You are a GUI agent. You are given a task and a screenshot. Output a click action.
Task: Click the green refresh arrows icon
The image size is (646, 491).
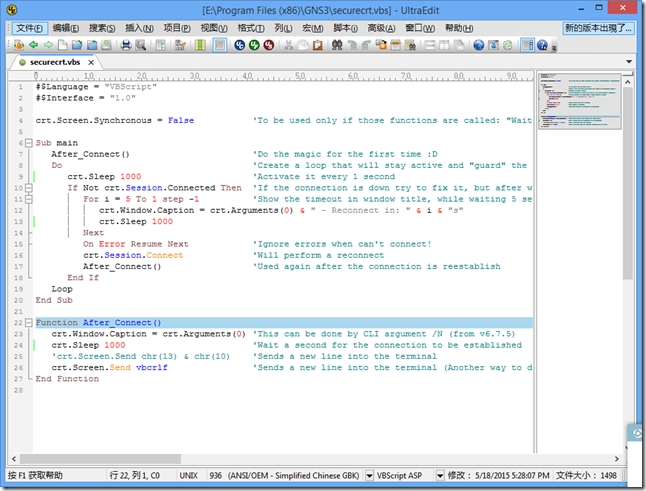[508, 45]
